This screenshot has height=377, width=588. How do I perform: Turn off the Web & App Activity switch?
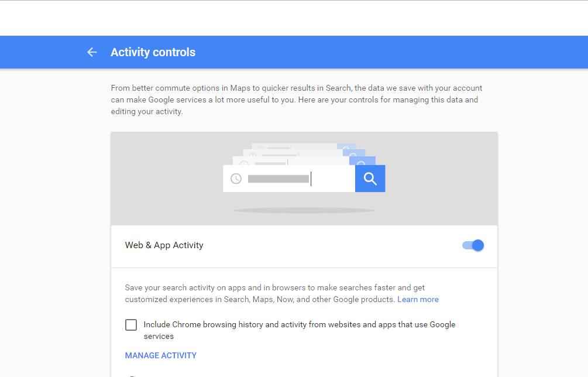(x=473, y=245)
